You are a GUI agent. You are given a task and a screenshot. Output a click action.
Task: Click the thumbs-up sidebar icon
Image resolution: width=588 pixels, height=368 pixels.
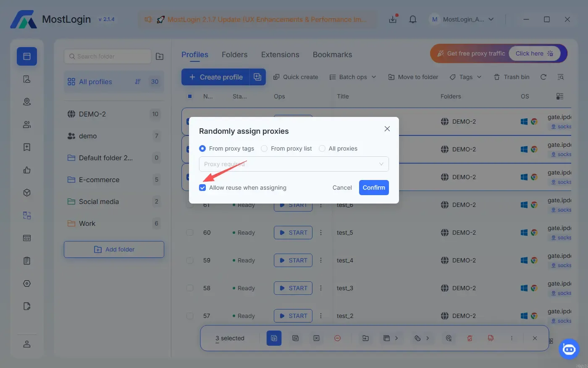27,170
